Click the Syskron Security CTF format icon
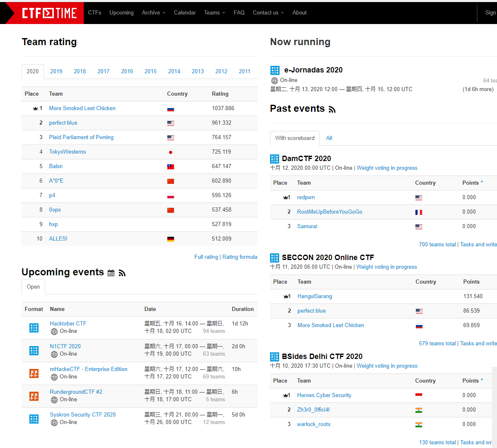The image size is (497, 448). tap(34, 419)
